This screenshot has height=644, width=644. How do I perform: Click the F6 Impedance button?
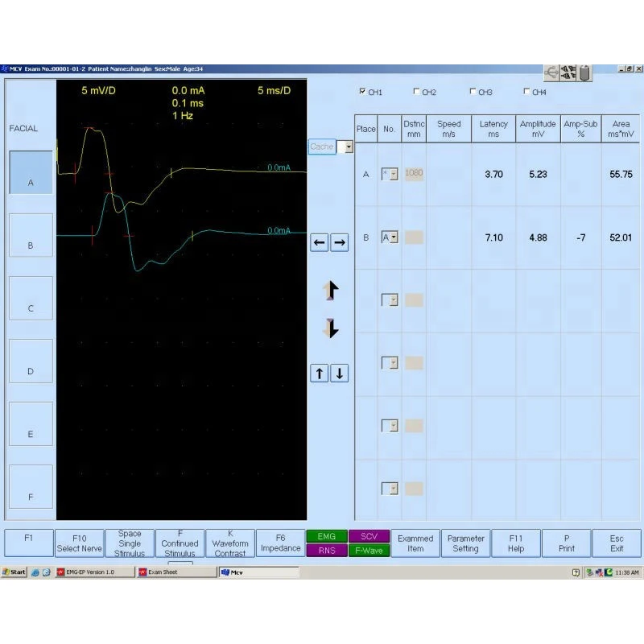click(x=280, y=543)
